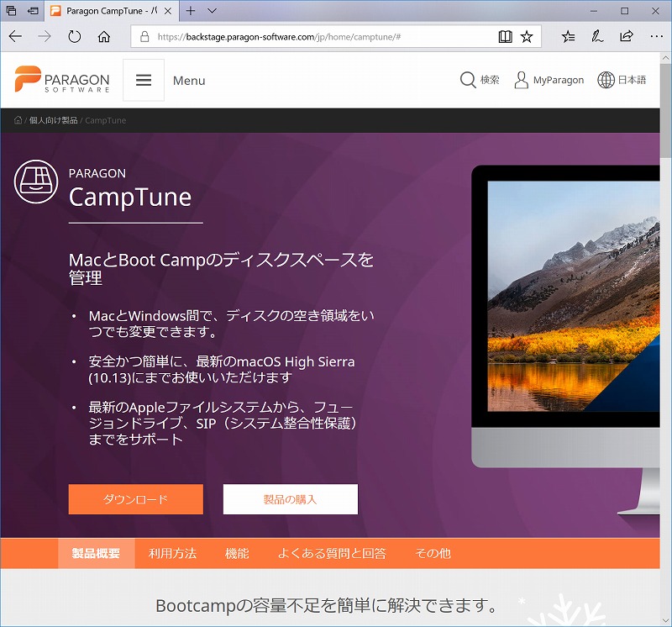
Task: Click the browser Forward arrow
Action: pos(45,36)
